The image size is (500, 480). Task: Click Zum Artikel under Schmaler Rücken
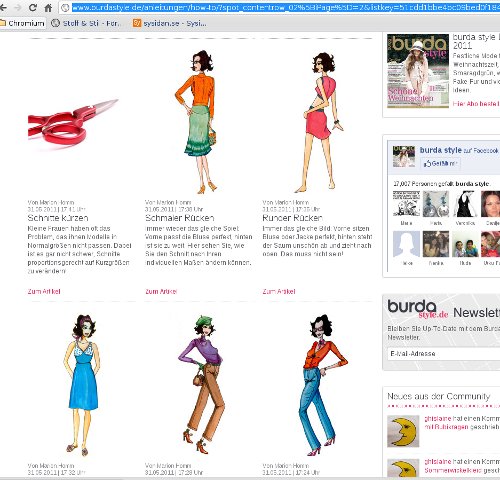point(161,291)
